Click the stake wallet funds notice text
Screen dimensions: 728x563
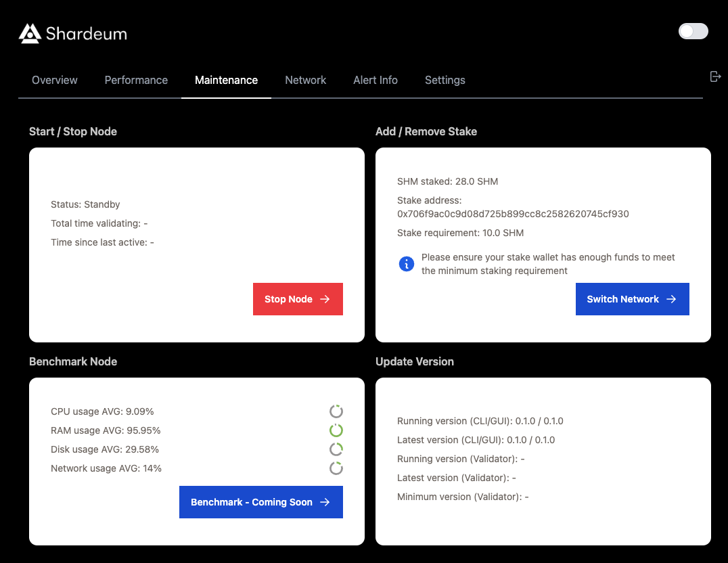pyautogui.click(x=548, y=264)
